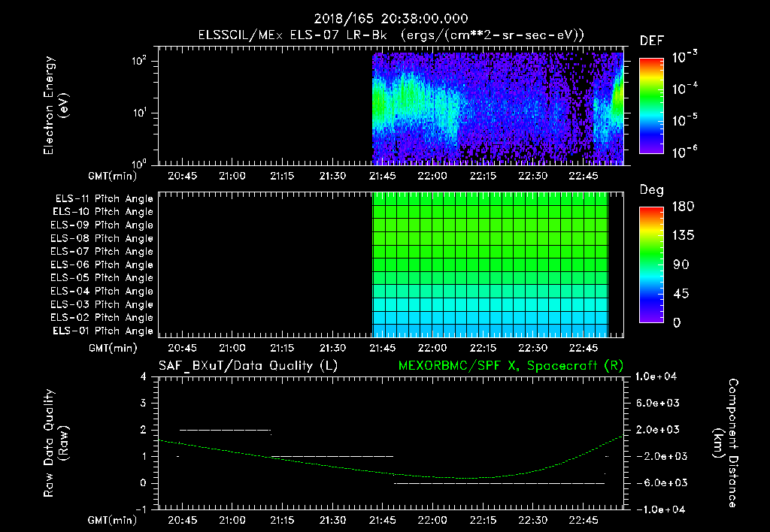Click the 45 value on Deg colorbar
The height and width of the screenshot is (532, 770).
pyautogui.click(x=681, y=294)
